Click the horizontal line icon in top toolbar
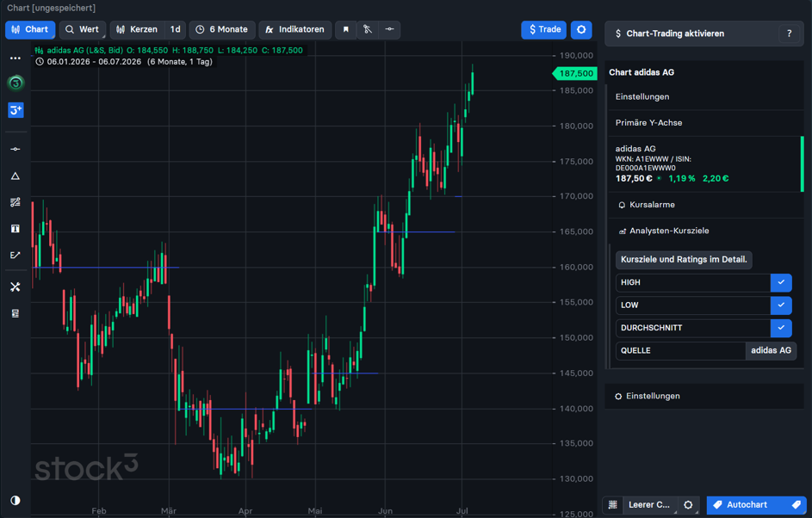The height and width of the screenshot is (518, 812). (389, 29)
